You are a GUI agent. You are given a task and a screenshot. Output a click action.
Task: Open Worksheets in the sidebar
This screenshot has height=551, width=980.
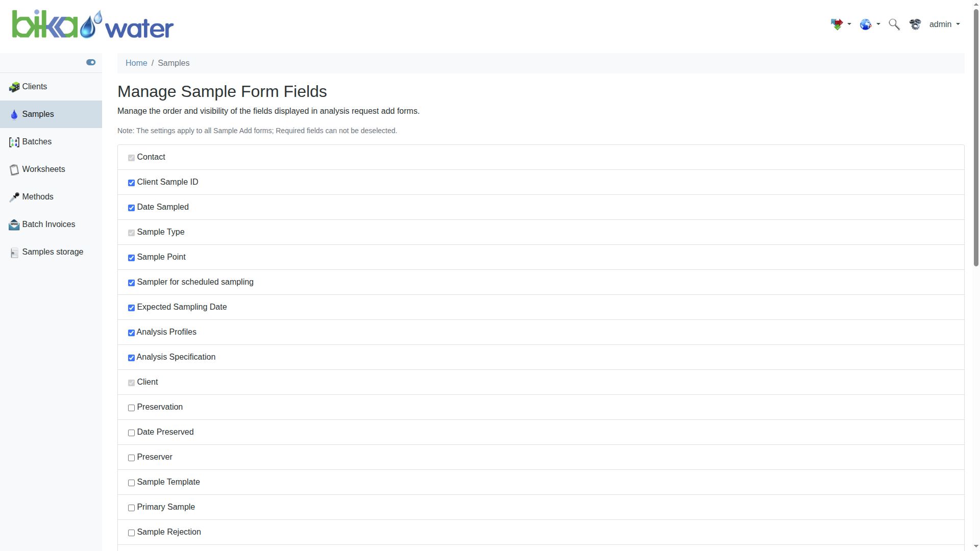coord(43,169)
